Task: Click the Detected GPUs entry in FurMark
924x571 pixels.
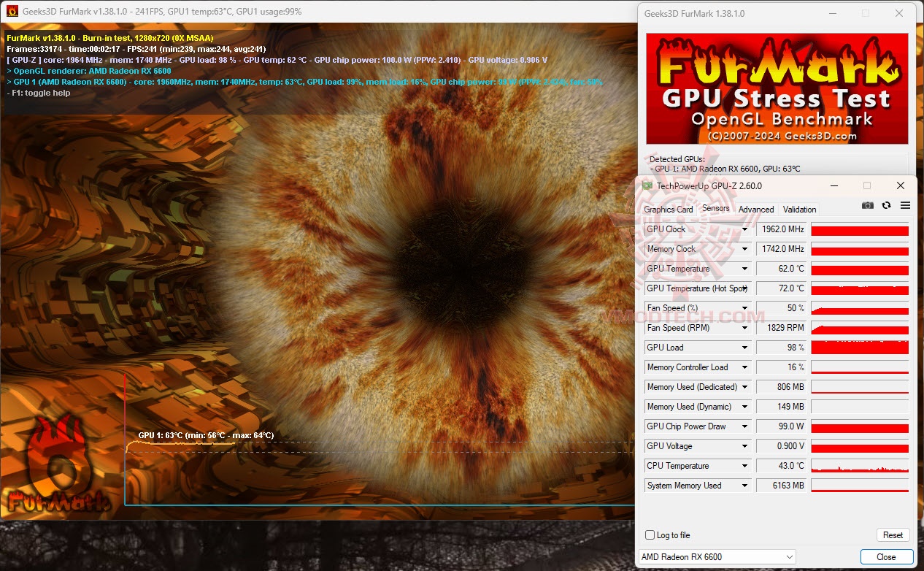Action: (x=725, y=169)
